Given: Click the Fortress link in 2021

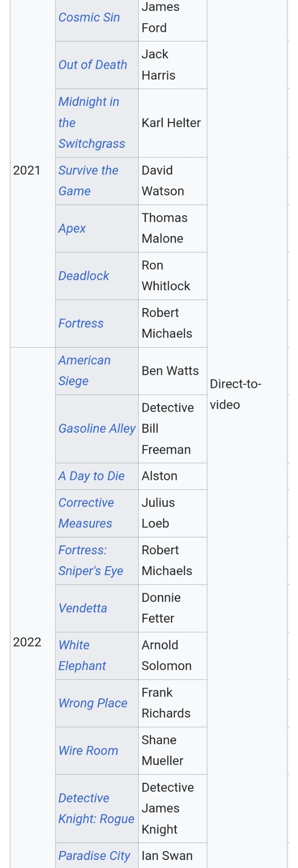Looking at the screenshot, I should (81, 324).
